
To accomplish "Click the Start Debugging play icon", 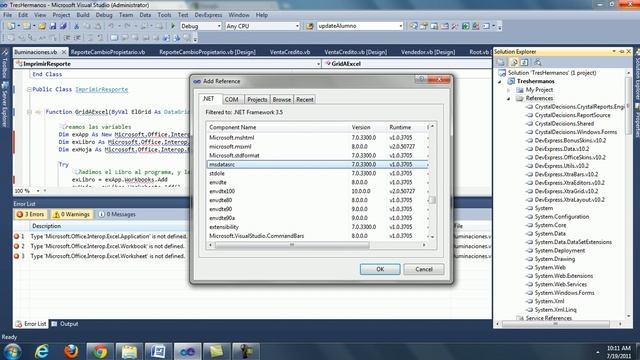I will pos(173,26).
